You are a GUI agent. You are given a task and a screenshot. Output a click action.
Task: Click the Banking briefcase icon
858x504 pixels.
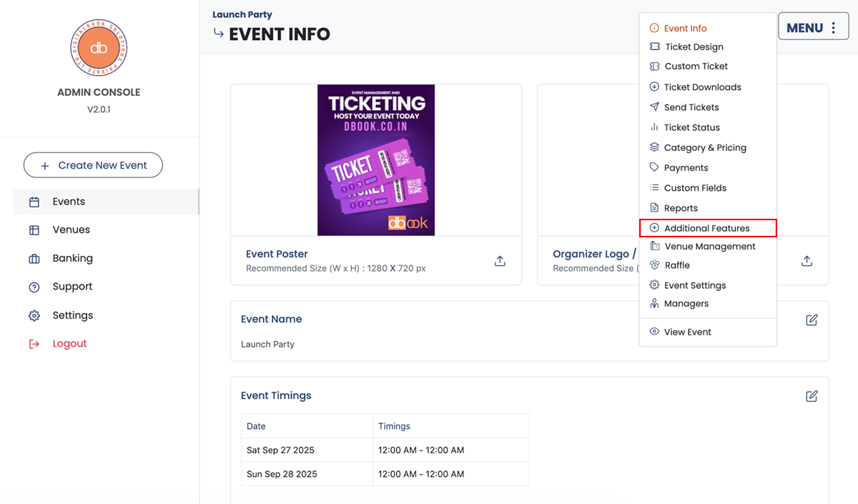tap(34, 259)
